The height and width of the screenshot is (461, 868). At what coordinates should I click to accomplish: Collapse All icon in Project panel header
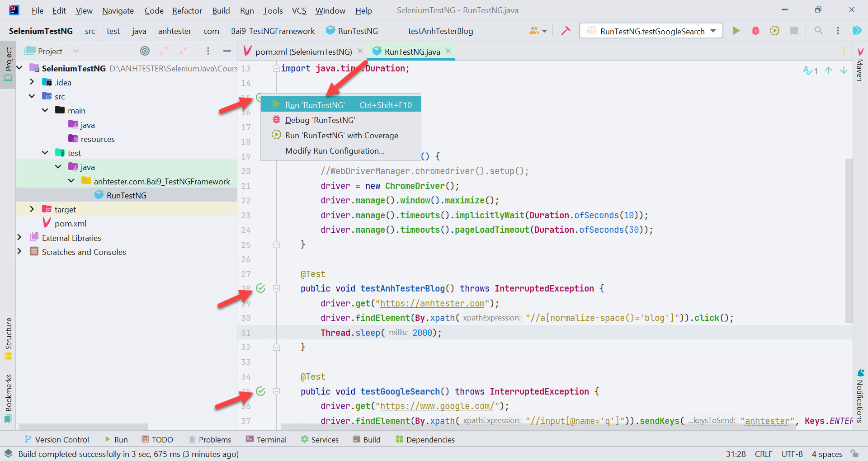click(x=183, y=51)
